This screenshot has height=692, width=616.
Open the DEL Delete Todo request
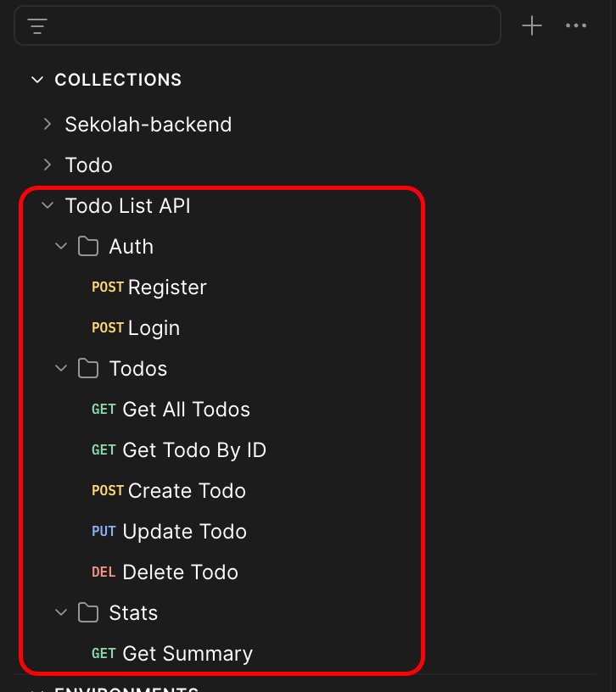coord(165,572)
